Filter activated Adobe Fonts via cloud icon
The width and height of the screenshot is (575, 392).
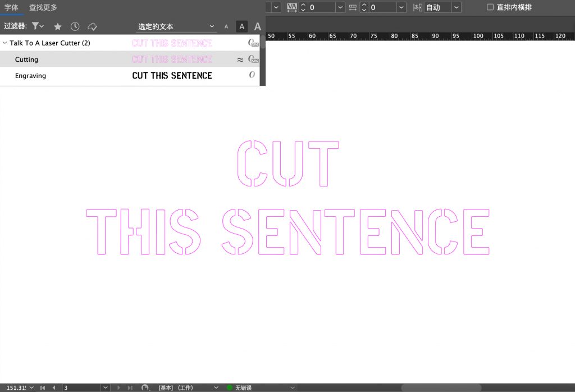click(x=92, y=26)
